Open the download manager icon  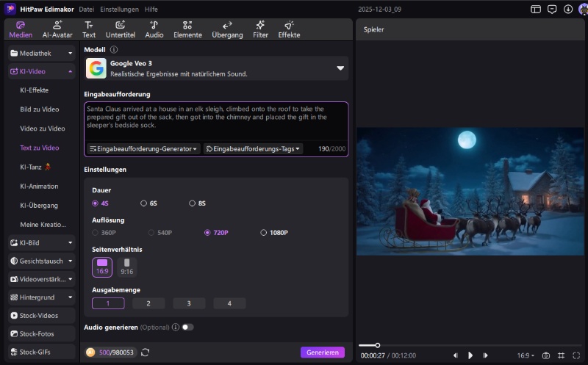click(568, 10)
